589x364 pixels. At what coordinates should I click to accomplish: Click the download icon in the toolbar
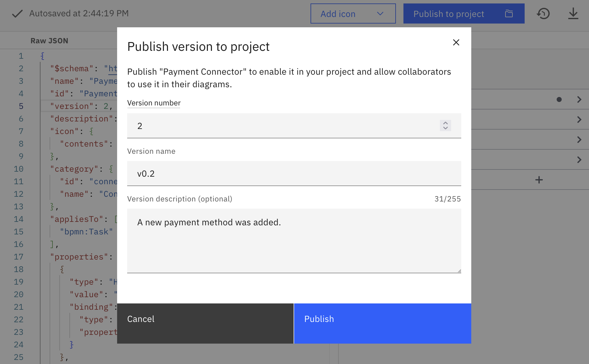573,13
